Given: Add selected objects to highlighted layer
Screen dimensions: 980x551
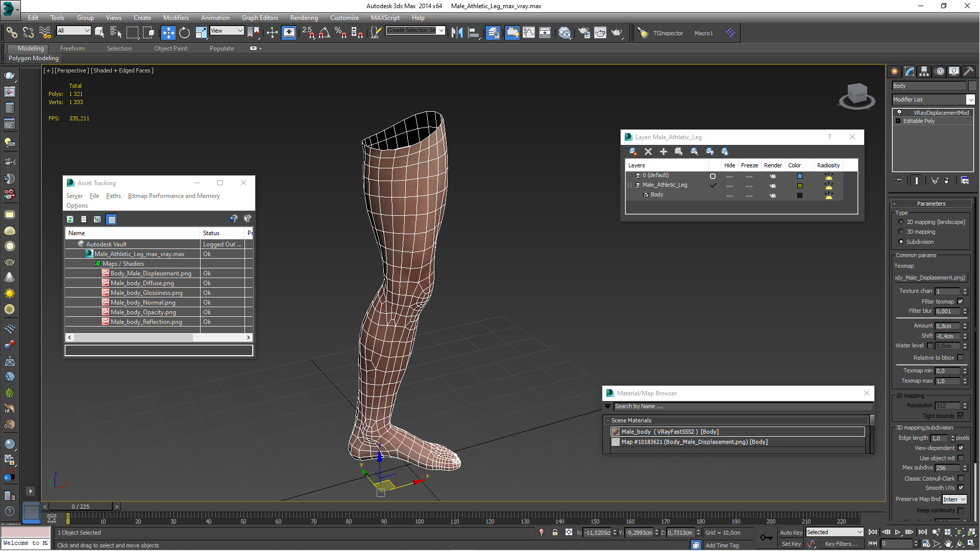Looking at the screenshot, I should coord(664,152).
